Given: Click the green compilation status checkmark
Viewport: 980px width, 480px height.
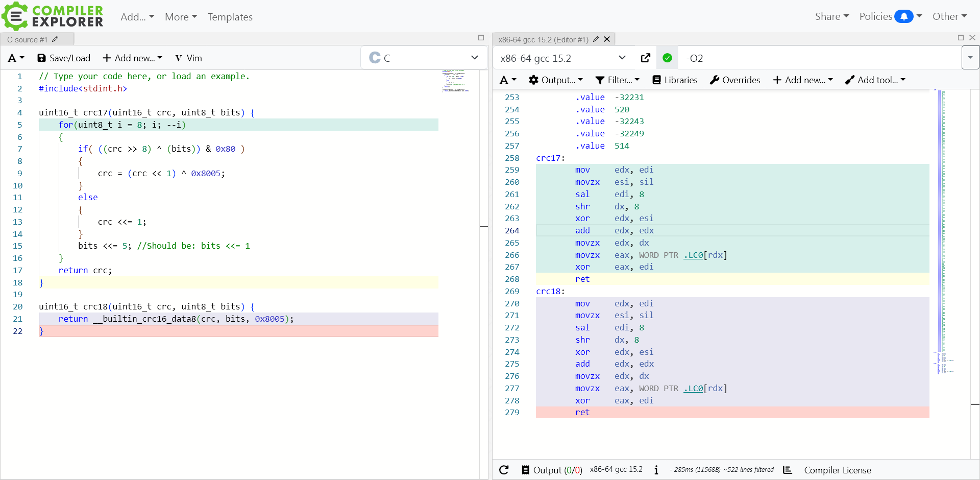Looking at the screenshot, I should 667,58.
